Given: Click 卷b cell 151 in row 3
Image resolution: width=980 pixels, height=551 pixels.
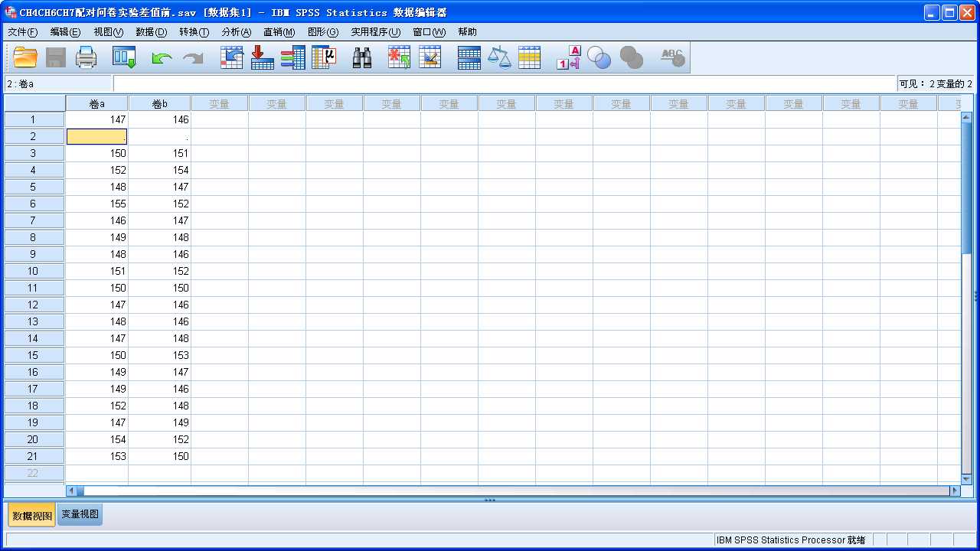Looking at the screenshot, I should 160,153.
